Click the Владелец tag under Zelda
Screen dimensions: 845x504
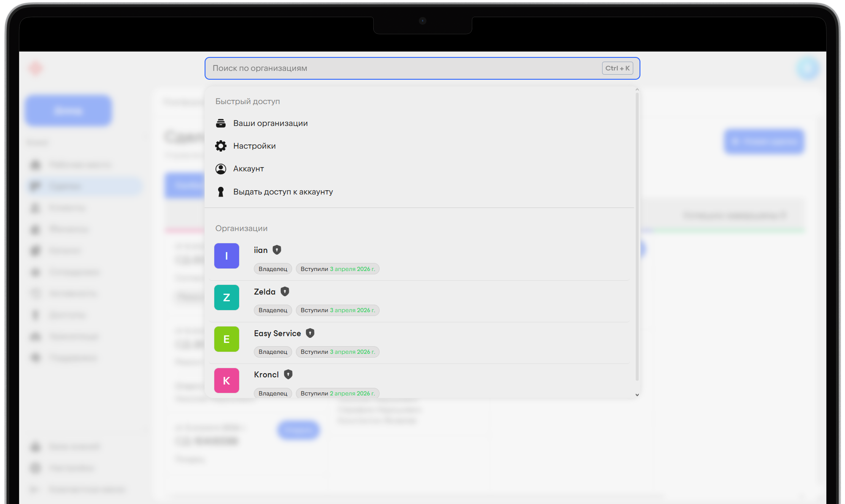pyautogui.click(x=272, y=310)
